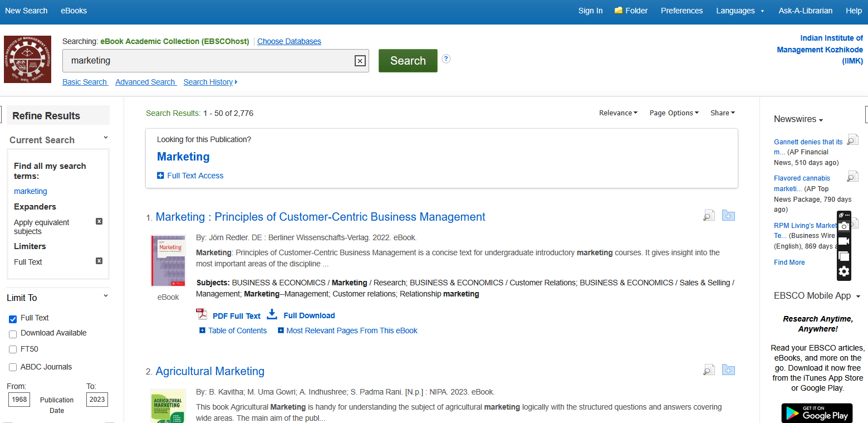
Task: Enable the Download Available checkbox
Action: click(13, 334)
